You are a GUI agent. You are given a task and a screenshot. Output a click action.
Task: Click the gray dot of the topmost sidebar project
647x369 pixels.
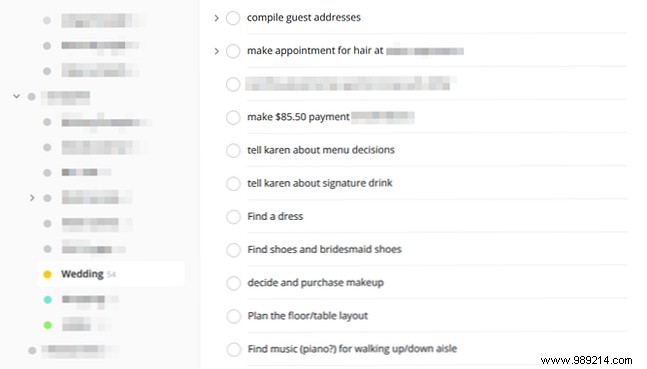click(47, 20)
